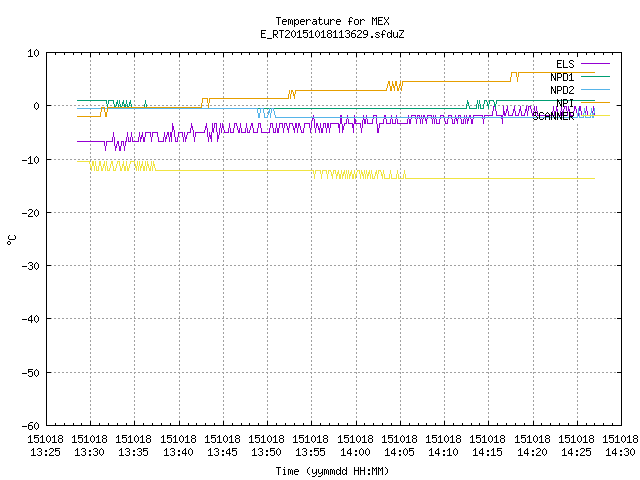Image resolution: width=640 pixels, height=480 pixels.
Task: Click the yellow SCANNER flat line near -14
Action: coord(500,178)
